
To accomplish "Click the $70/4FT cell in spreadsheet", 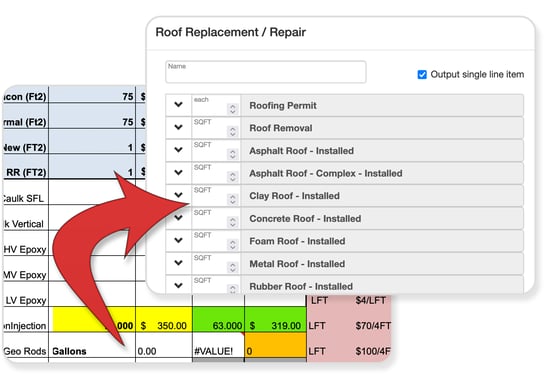I will [x=373, y=326].
